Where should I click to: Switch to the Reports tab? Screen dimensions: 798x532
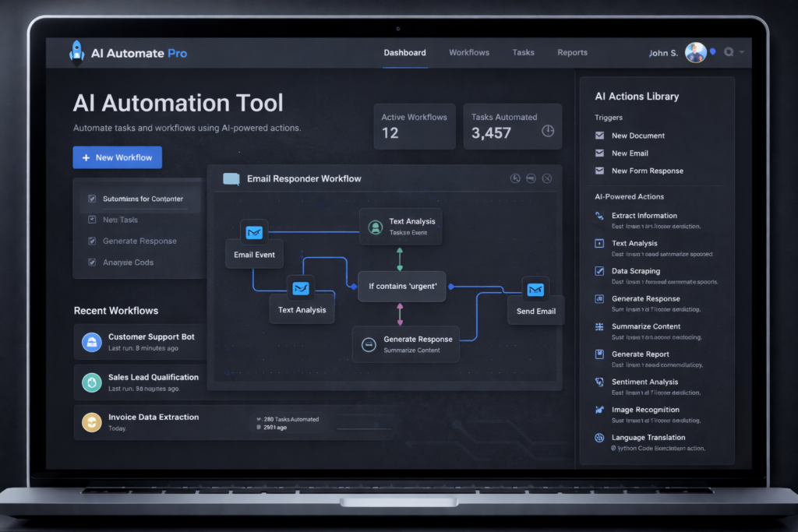tap(572, 52)
